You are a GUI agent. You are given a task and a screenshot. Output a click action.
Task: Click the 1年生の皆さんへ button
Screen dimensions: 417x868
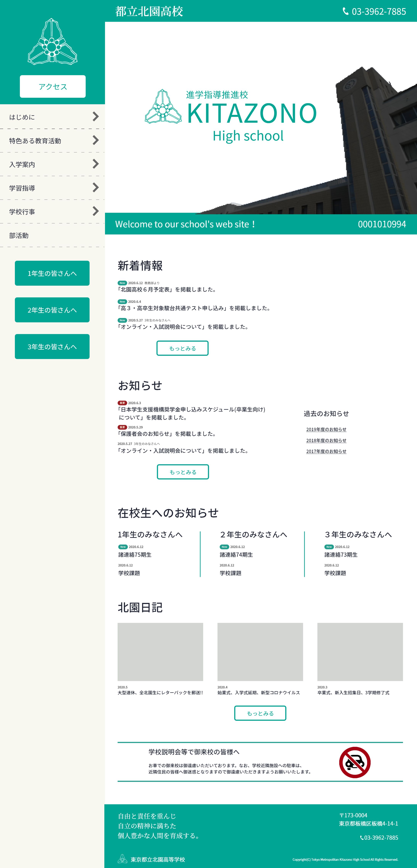click(52, 273)
